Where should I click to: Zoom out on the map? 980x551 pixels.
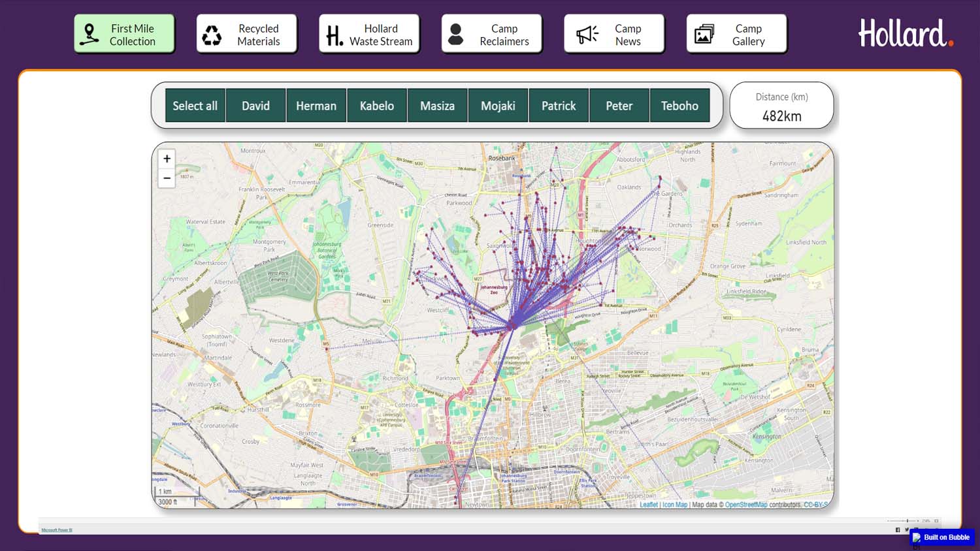point(167,178)
